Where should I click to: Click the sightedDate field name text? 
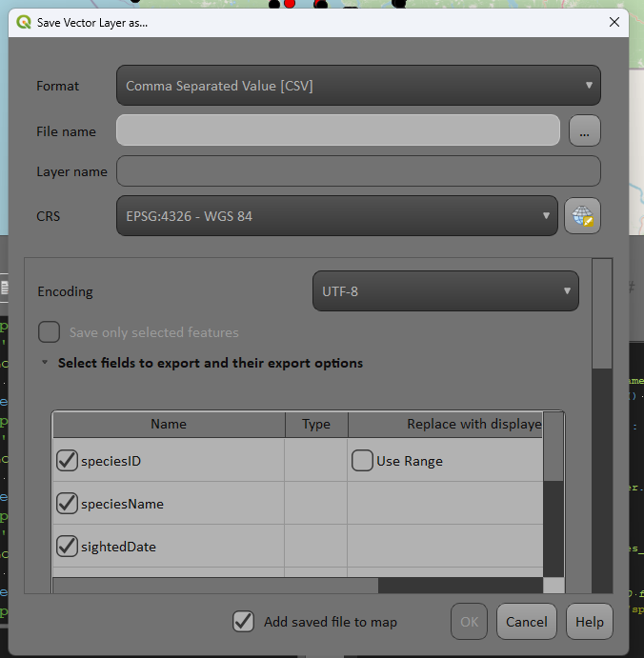118,547
